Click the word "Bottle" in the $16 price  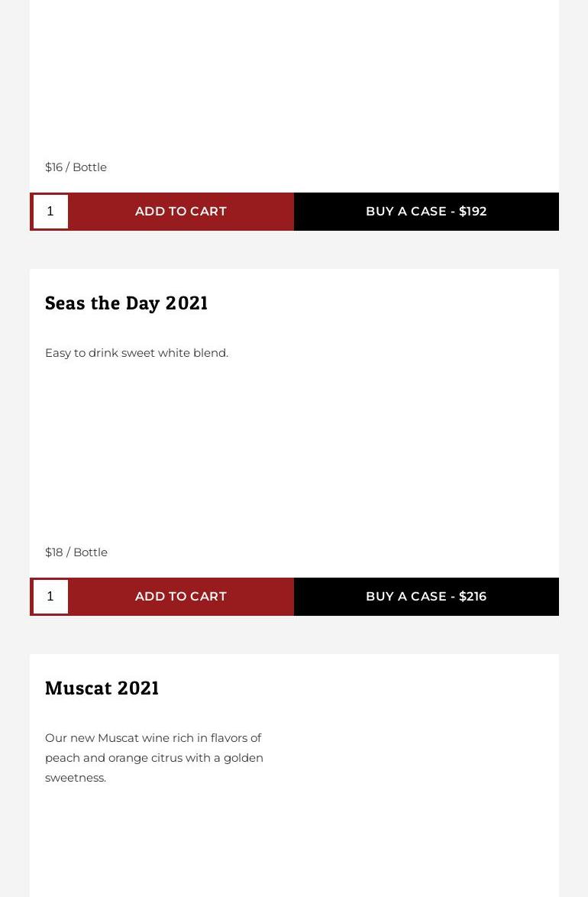point(89,167)
